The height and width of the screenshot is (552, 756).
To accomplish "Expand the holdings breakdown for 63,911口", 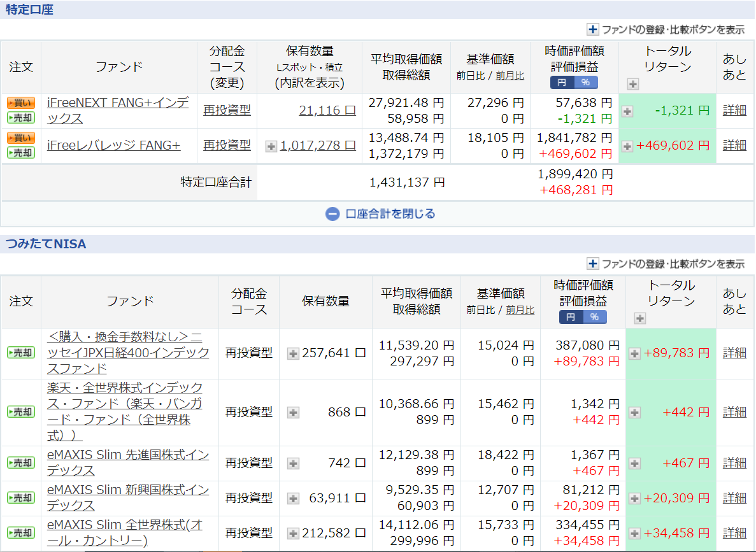I will [x=293, y=499].
